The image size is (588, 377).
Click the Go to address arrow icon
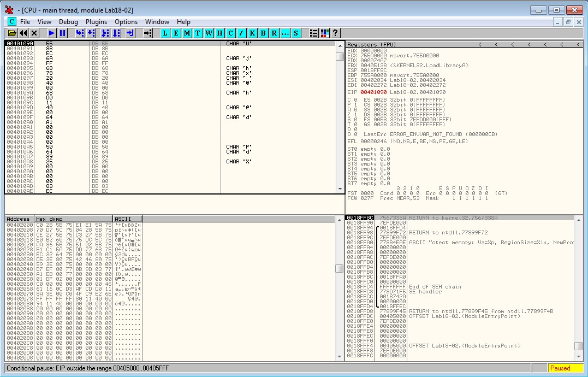click(x=147, y=33)
